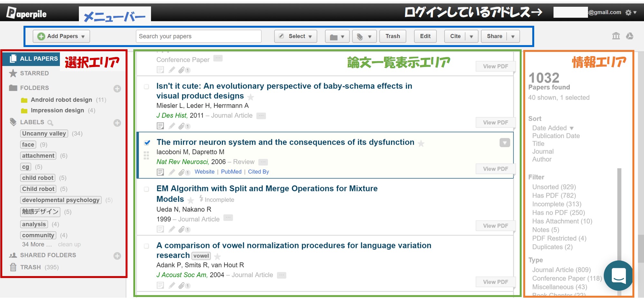This screenshot has width=644, height=307.
Task: Click the settings gear icon beside email
Action: (628, 13)
